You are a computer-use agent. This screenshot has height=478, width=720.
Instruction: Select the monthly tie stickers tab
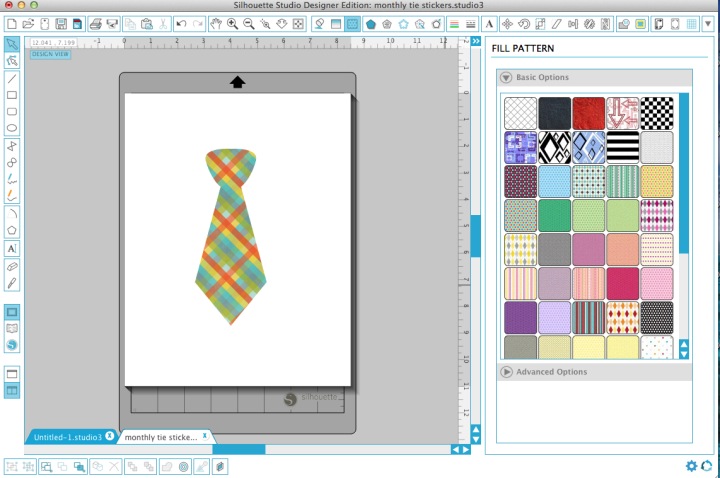(160, 437)
